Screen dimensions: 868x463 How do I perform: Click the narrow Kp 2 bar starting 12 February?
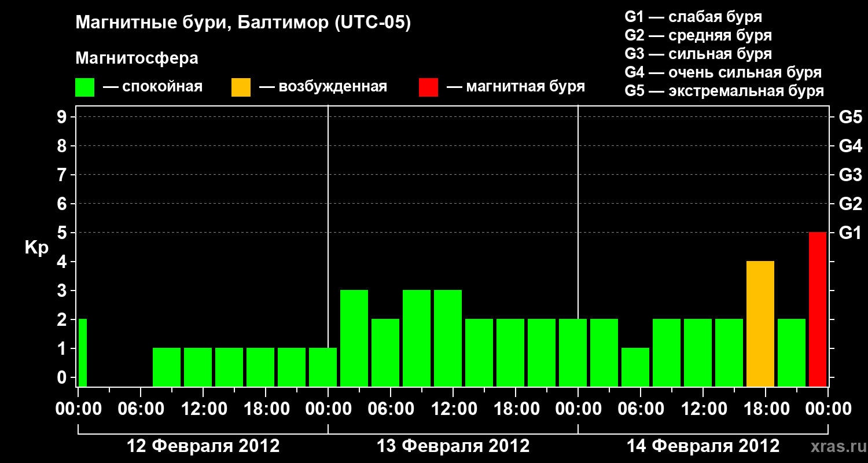click(x=82, y=352)
